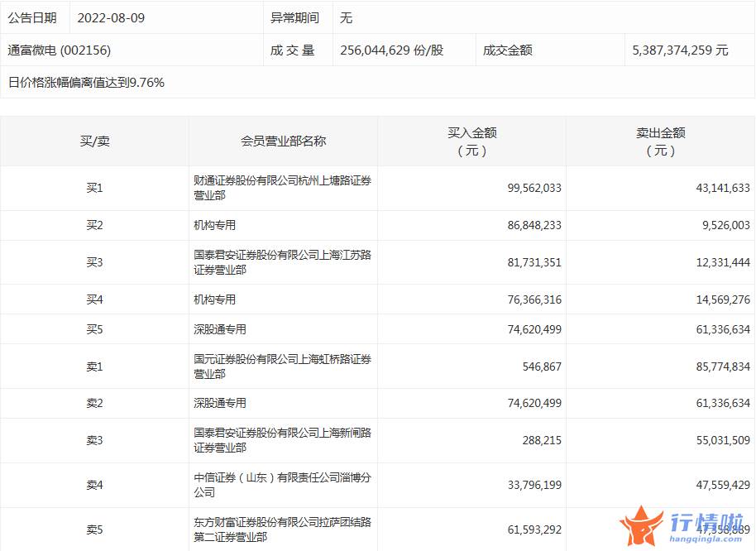Select volume 256,044,629 份/股

tap(391, 50)
